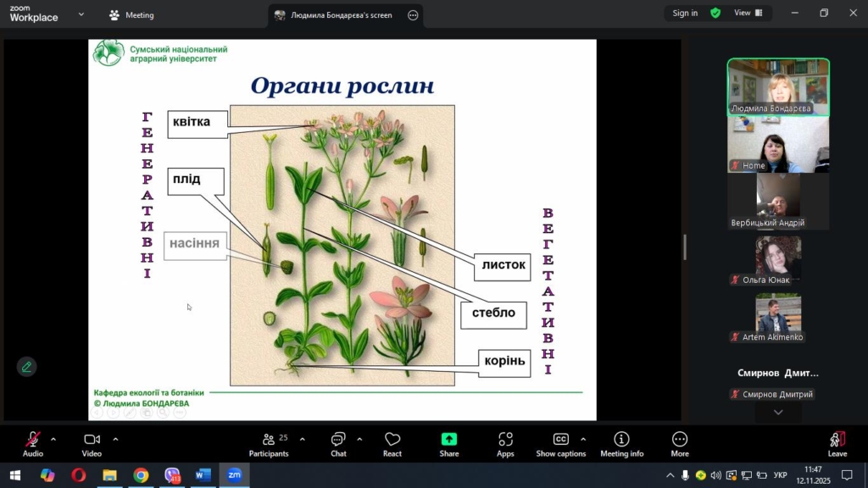Leave the meeting
Viewport: 868px width, 488px height.
point(837,444)
